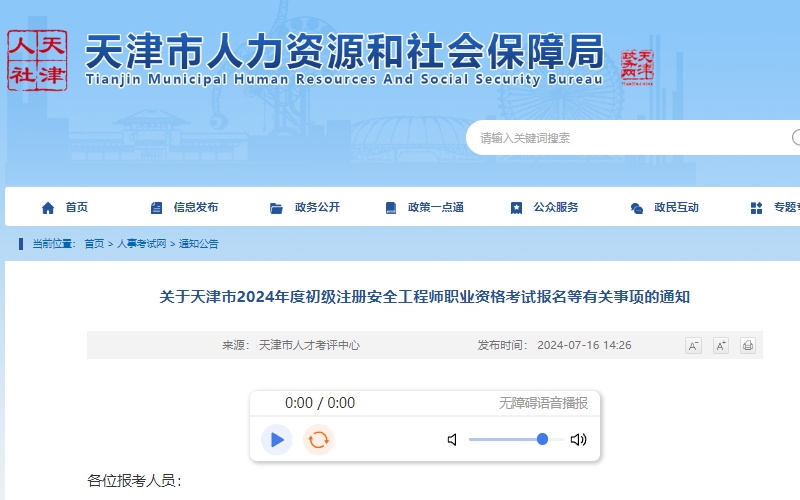Play the accessibility audio broadcast
Image resolution: width=800 pixels, height=500 pixels.
276,439
